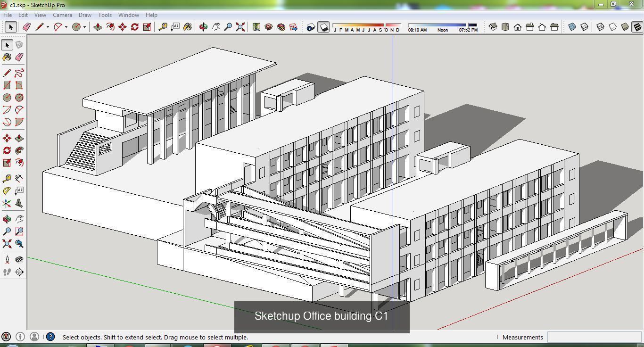Expand the Arc tool dropdown arrow
This screenshot has width=644, height=347.
pos(66,27)
